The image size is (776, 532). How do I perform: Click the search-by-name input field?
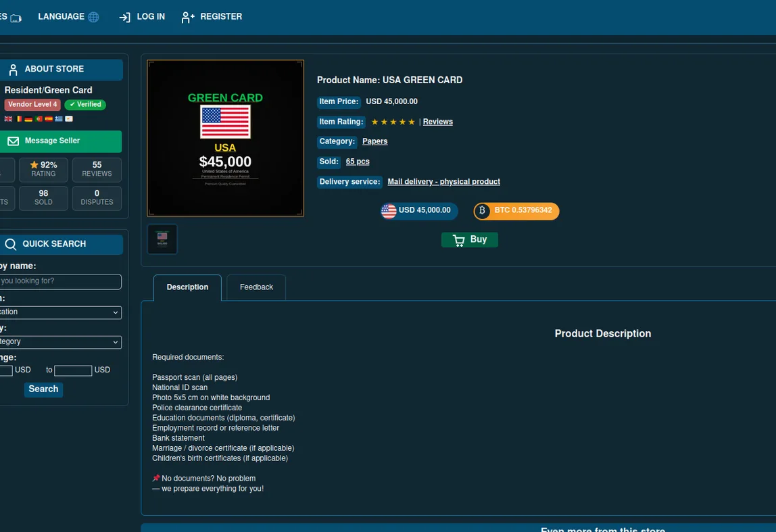pos(60,282)
